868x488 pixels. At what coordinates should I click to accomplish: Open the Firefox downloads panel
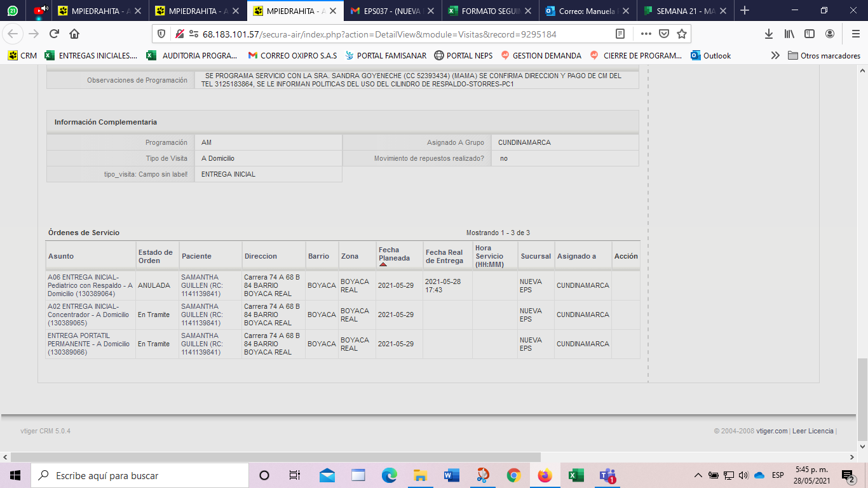click(769, 34)
